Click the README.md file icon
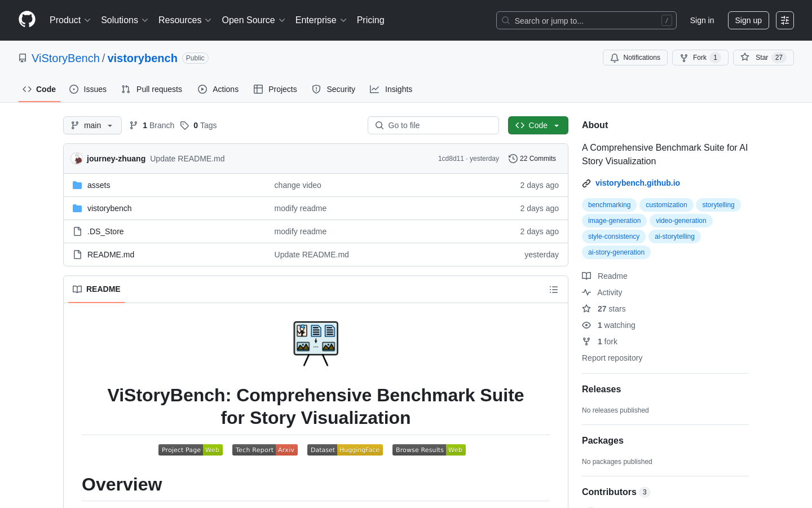The width and height of the screenshot is (812, 508). click(x=77, y=255)
